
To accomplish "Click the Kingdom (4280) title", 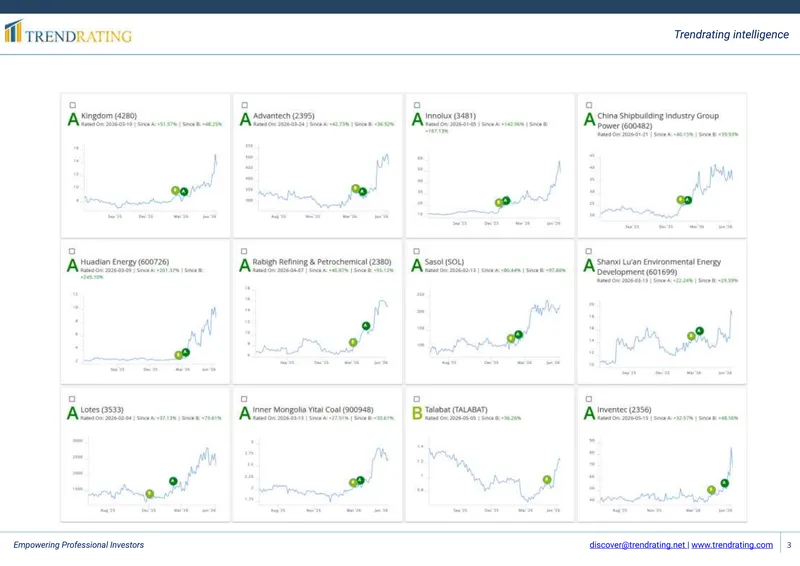I will [109, 116].
